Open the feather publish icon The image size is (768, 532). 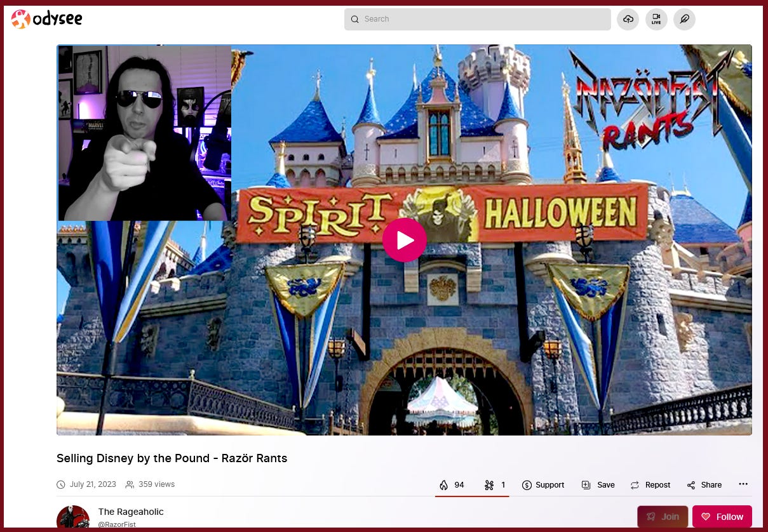click(685, 19)
